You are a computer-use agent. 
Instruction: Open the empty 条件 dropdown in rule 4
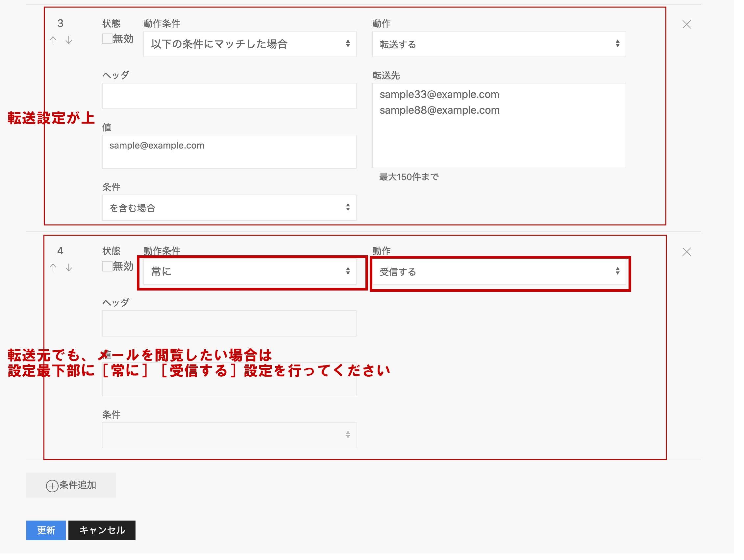pyautogui.click(x=229, y=435)
